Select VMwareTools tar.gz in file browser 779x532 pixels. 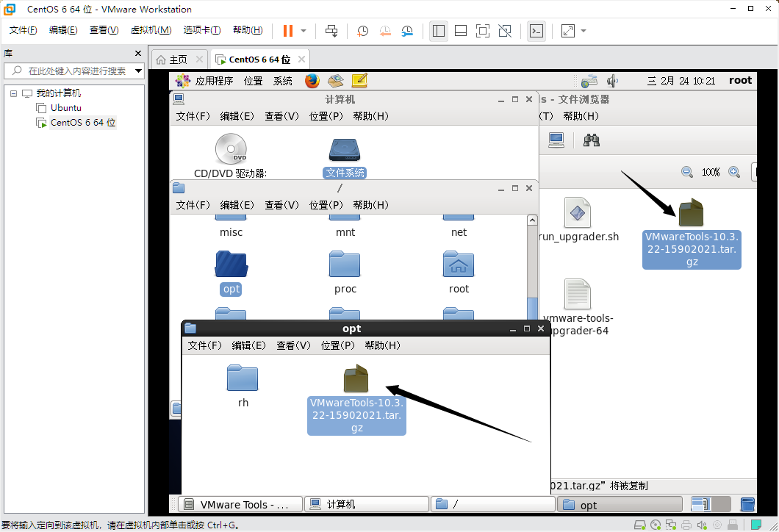[692, 234]
